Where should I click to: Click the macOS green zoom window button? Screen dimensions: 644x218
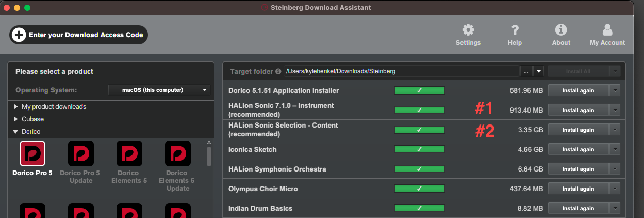27,8
